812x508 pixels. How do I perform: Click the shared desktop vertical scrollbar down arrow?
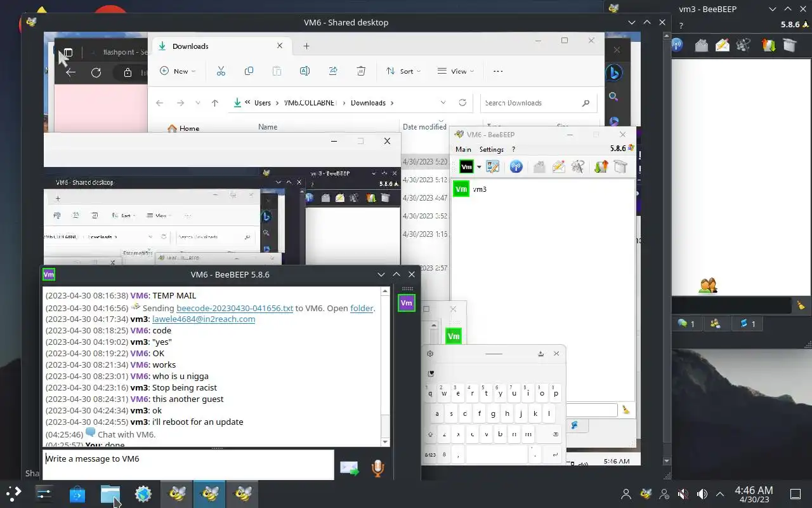tap(665, 461)
